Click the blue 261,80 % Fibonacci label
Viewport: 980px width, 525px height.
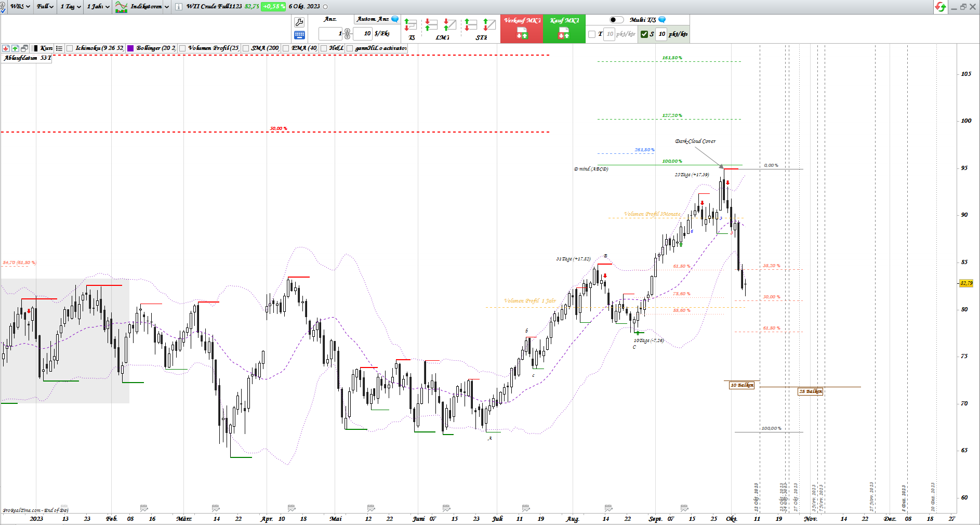click(x=644, y=150)
